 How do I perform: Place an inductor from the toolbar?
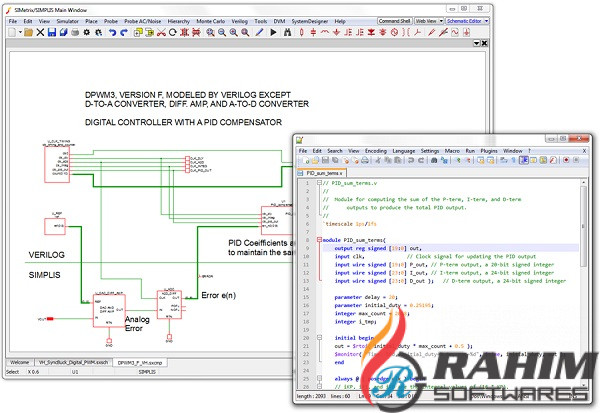325,33
